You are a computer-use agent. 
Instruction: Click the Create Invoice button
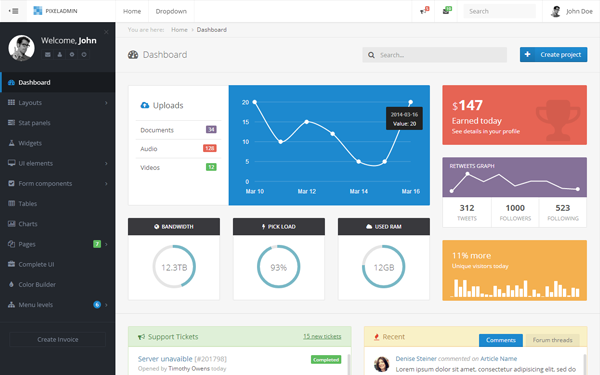[x=57, y=339]
